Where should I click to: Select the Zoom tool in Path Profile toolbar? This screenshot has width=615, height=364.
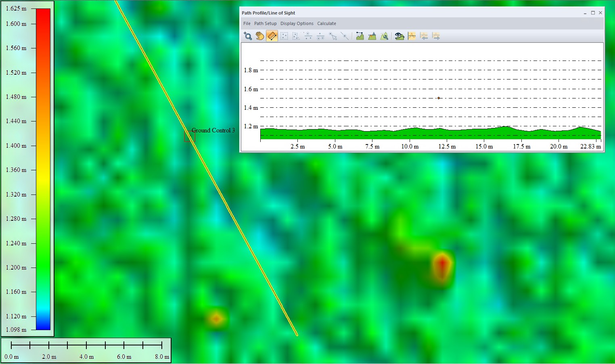point(248,36)
